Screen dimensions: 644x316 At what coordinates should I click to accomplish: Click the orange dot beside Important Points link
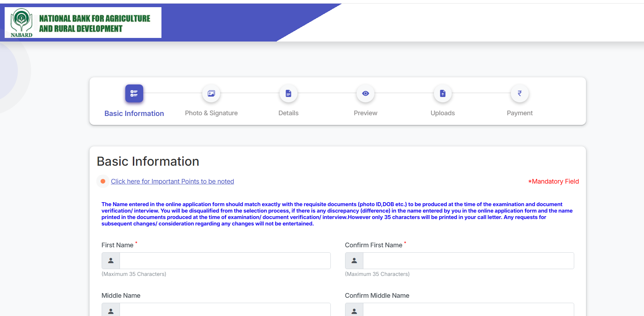[103, 181]
